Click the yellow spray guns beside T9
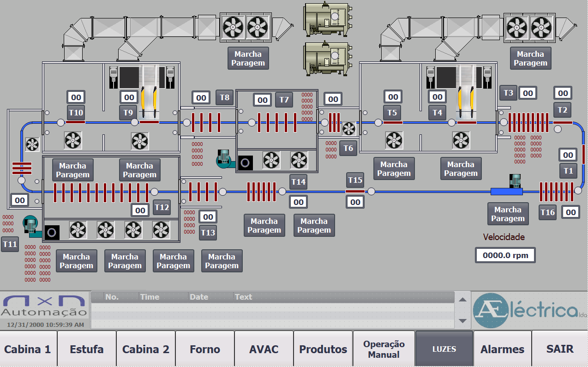Image resolution: width=588 pixels, height=367 pixels. [149, 101]
